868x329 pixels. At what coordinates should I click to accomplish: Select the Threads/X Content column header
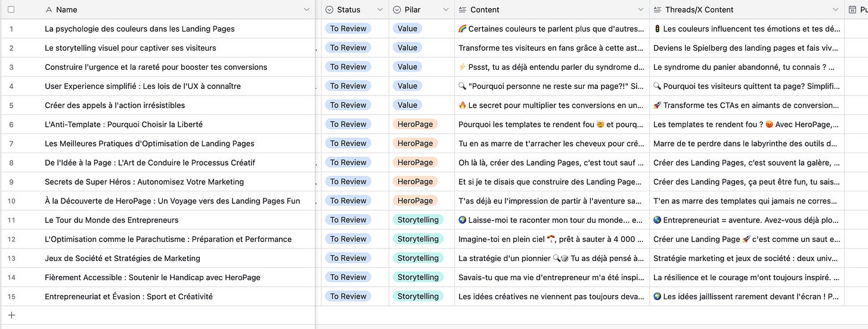pos(747,10)
